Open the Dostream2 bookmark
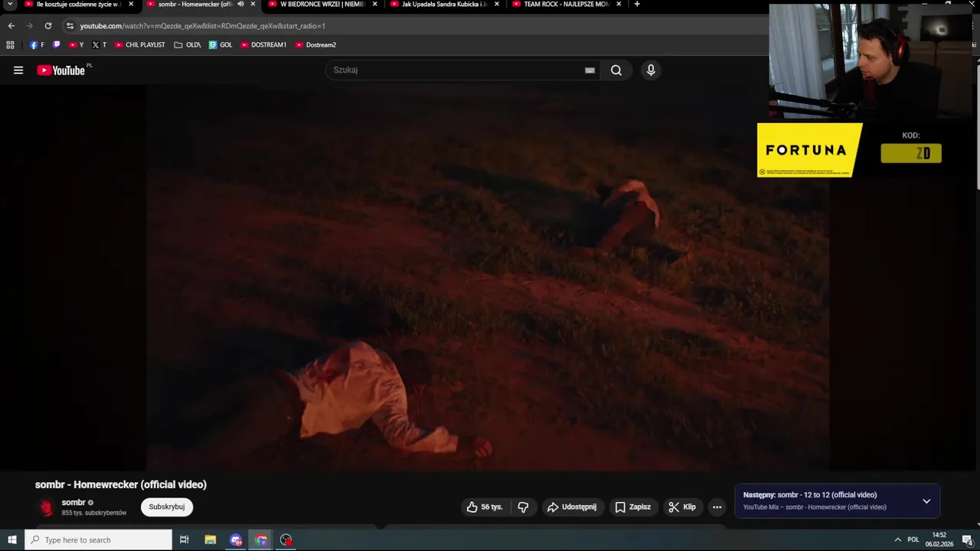Viewport: 980px width, 551px height. coord(316,44)
